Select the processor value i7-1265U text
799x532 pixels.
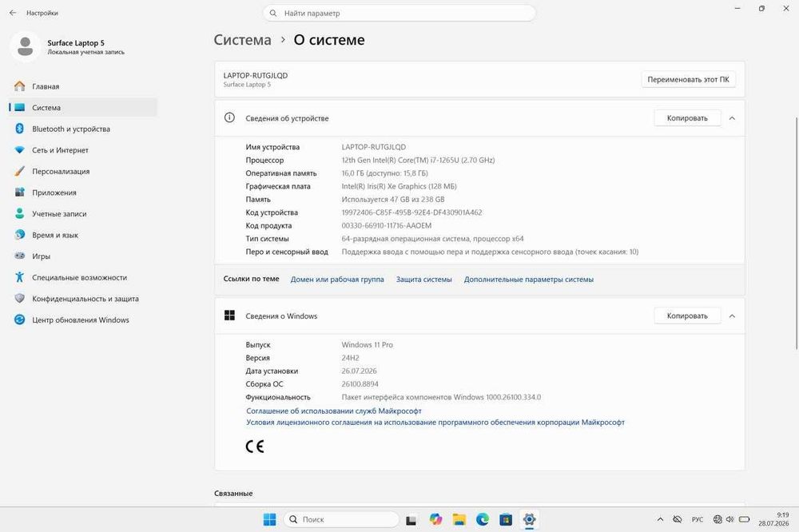(418, 160)
